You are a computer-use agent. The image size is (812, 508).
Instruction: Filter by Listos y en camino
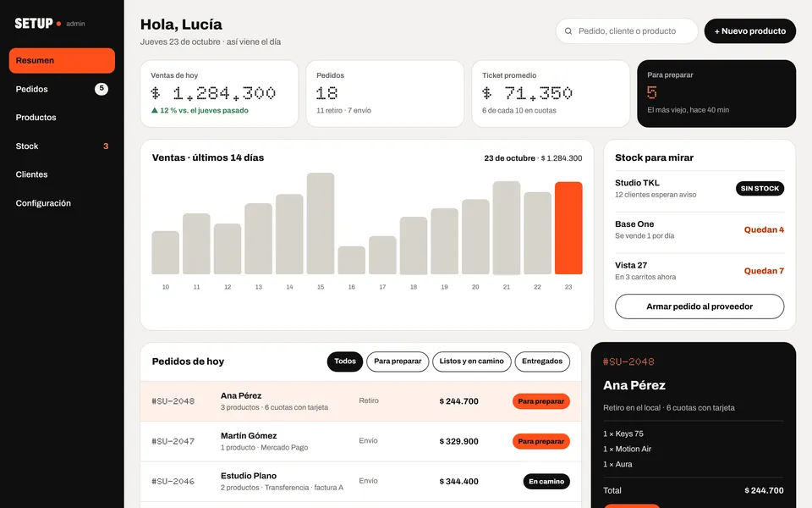click(x=471, y=362)
